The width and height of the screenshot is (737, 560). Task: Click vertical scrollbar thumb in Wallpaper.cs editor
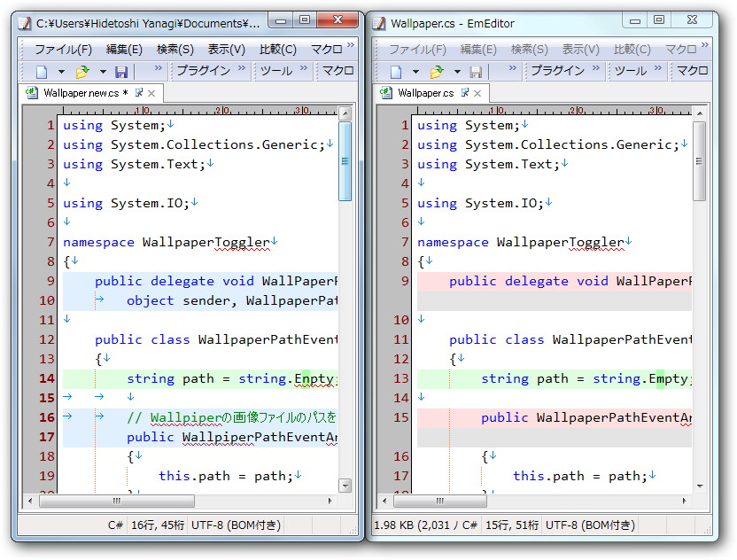tap(700, 161)
